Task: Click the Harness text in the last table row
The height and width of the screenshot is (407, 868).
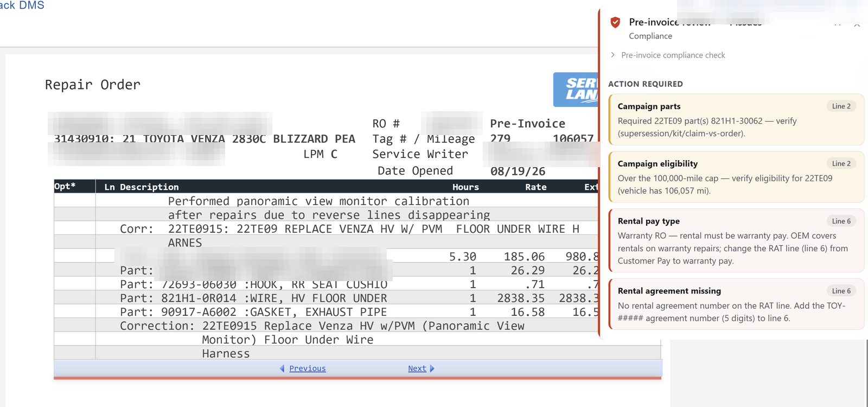Action: coord(226,354)
